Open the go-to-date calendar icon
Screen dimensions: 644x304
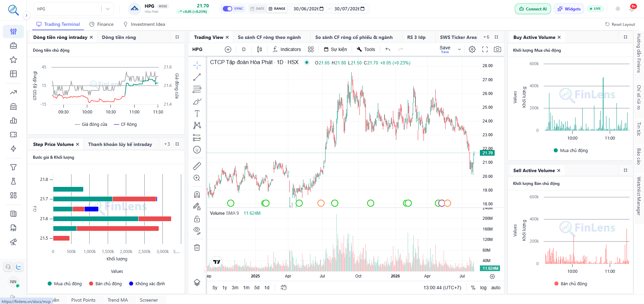[284, 288]
